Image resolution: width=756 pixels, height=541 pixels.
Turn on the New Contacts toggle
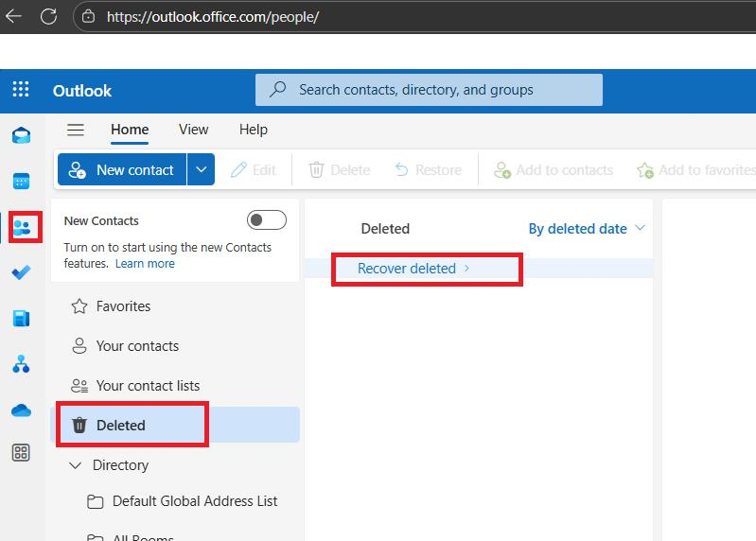pyautogui.click(x=266, y=220)
